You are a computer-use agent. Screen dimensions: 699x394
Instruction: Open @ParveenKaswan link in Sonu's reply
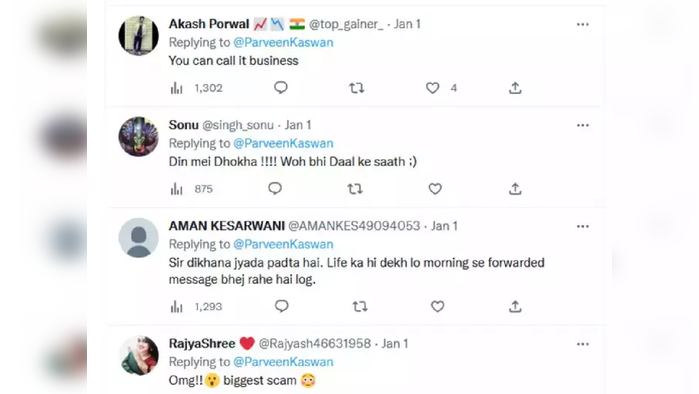pos(283,144)
